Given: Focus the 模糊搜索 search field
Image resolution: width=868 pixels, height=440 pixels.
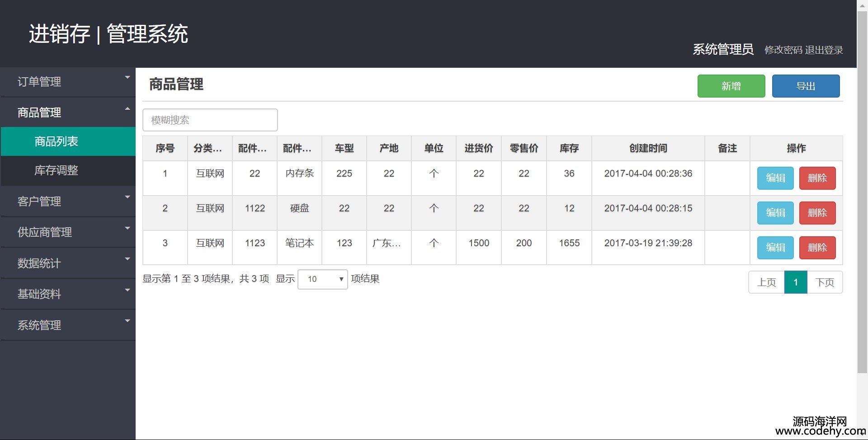Looking at the screenshot, I should click(210, 120).
